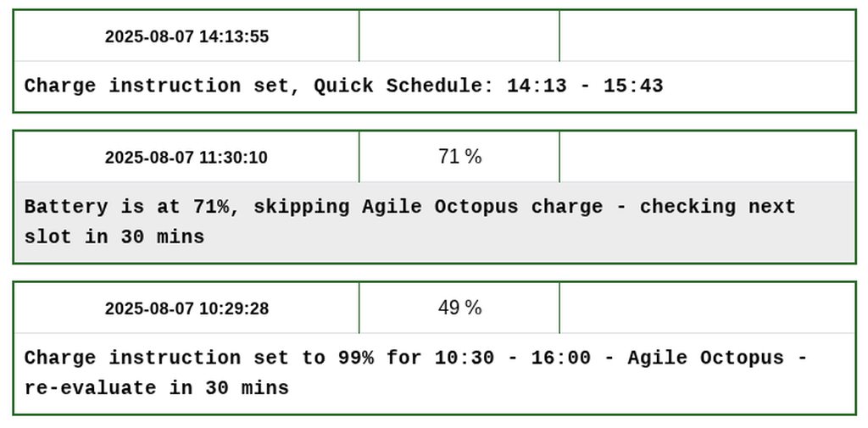Click the 49 % battery level cell
The image size is (868, 428).
coord(459,308)
